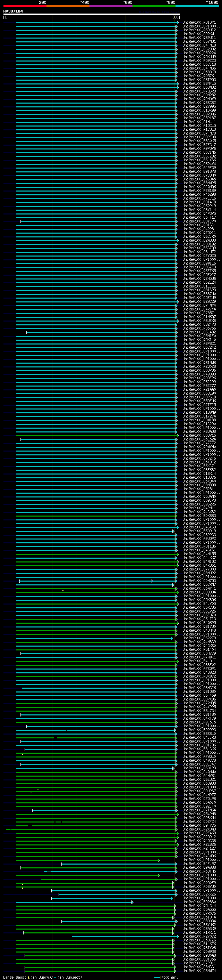
Task: Click the hit label UniRef100_Q962R6
Action: (x=199, y=504)
